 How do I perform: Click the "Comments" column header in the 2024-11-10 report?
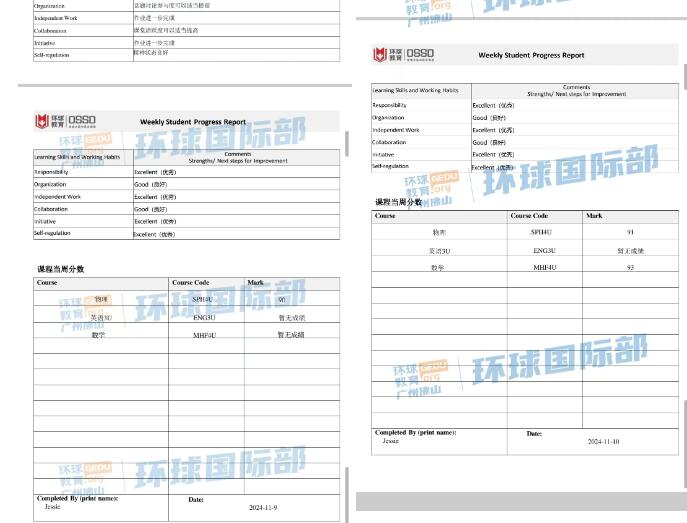(x=576, y=87)
